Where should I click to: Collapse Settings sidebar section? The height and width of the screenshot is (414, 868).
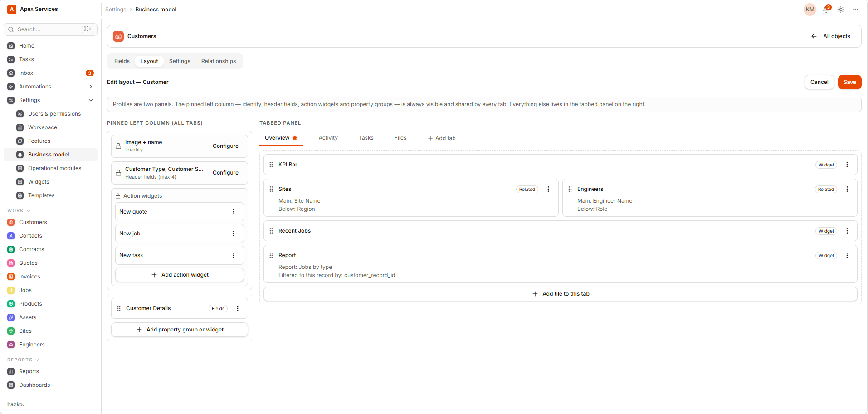(x=91, y=100)
